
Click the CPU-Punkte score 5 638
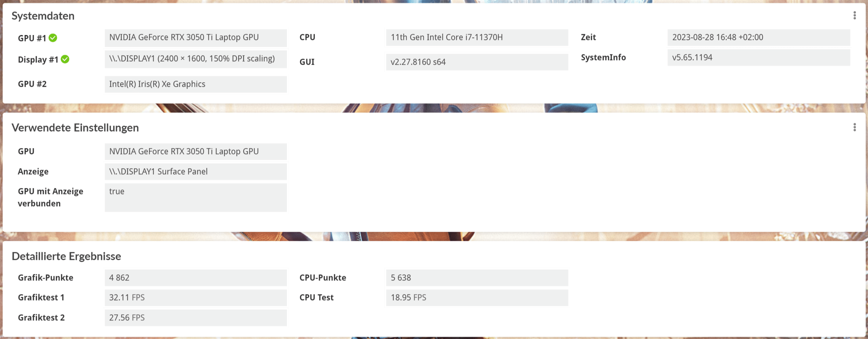tap(477, 278)
